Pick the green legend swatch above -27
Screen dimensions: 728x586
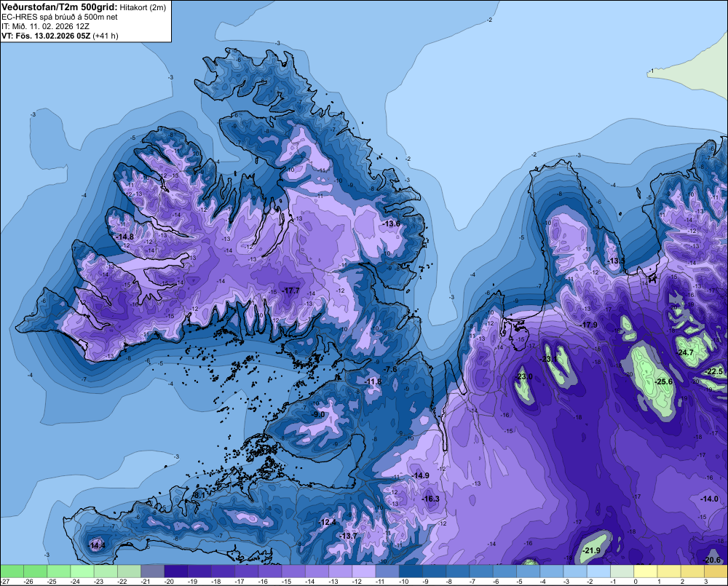12,571
